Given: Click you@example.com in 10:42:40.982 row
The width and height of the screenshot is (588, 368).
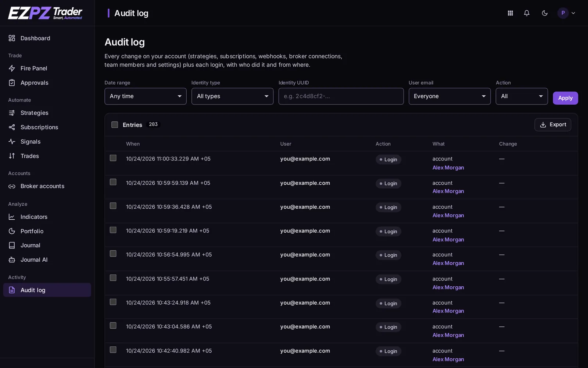Looking at the screenshot, I should [x=305, y=351].
